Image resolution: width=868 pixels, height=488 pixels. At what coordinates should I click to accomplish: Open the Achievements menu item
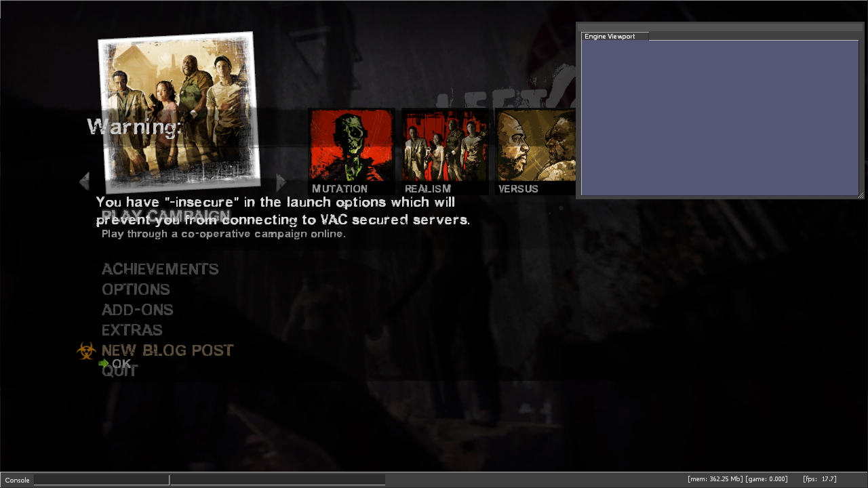160,269
